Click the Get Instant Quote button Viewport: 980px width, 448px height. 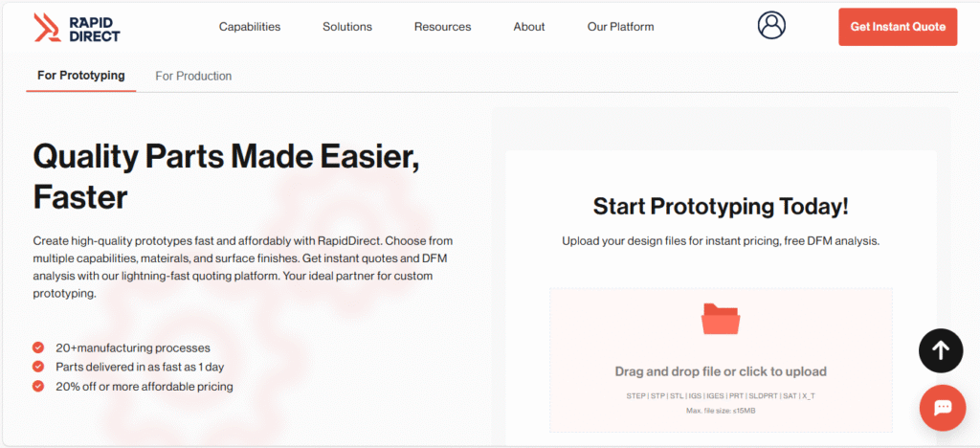pyautogui.click(x=898, y=27)
